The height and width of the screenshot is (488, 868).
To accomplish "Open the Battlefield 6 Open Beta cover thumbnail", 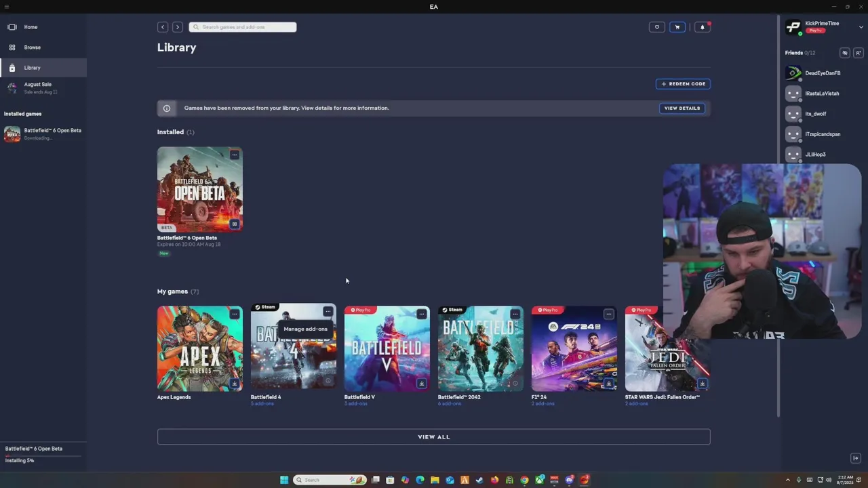I will (x=199, y=189).
